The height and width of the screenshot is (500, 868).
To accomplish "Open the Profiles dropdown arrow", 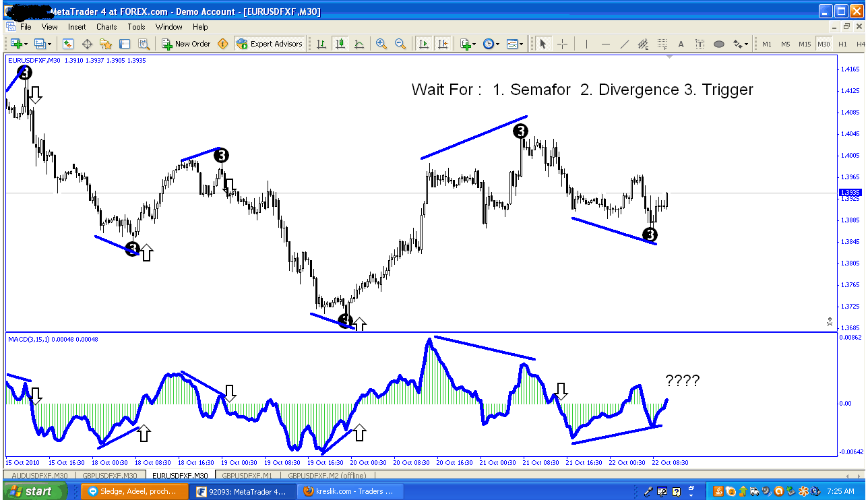I will [x=49, y=44].
